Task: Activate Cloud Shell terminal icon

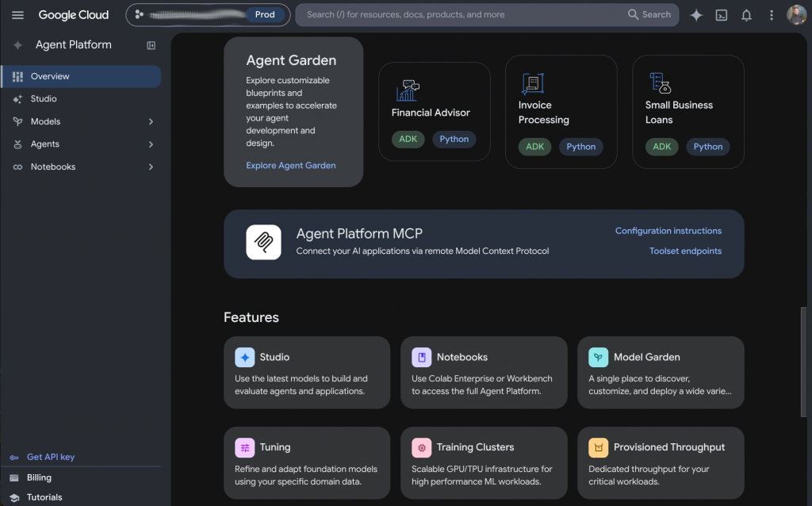Action: [722, 15]
